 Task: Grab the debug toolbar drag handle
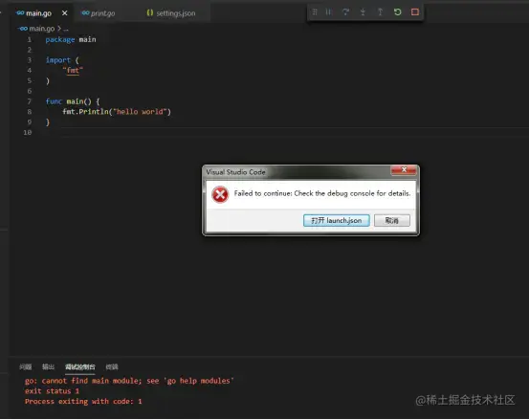pos(315,12)
